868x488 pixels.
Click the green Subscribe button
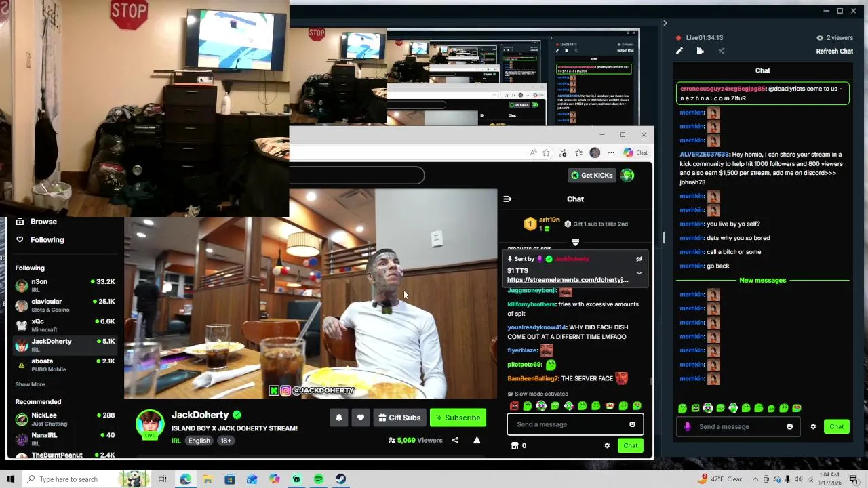(458, 418)
